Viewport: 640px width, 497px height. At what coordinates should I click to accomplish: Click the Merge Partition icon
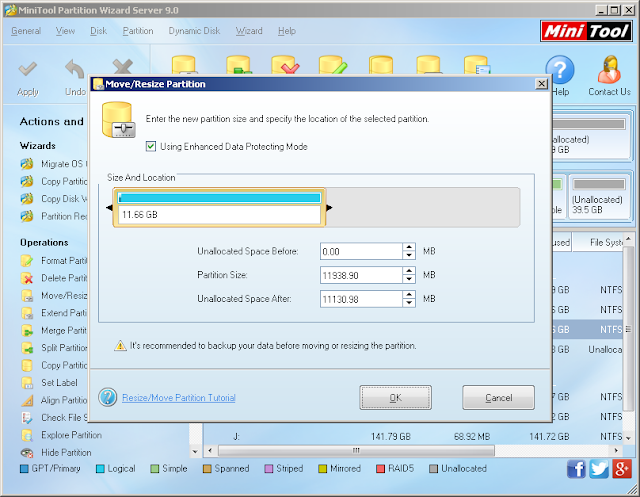(27, 331)
